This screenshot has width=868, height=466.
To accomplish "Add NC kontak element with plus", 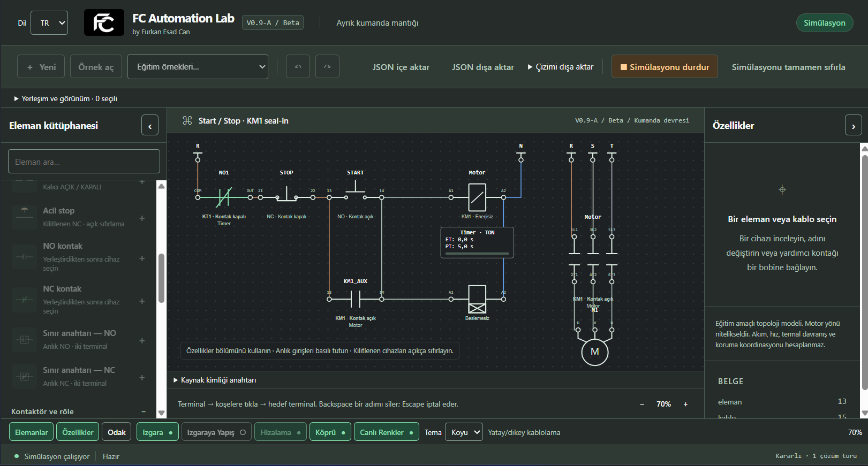I will 142,301.
